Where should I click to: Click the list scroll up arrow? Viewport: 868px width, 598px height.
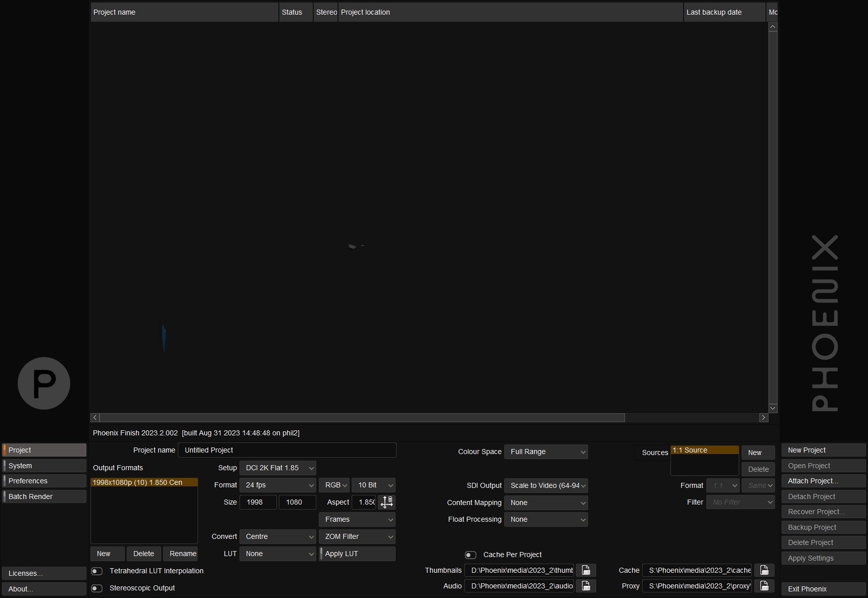pyautogui.click(x=773, y=27)
